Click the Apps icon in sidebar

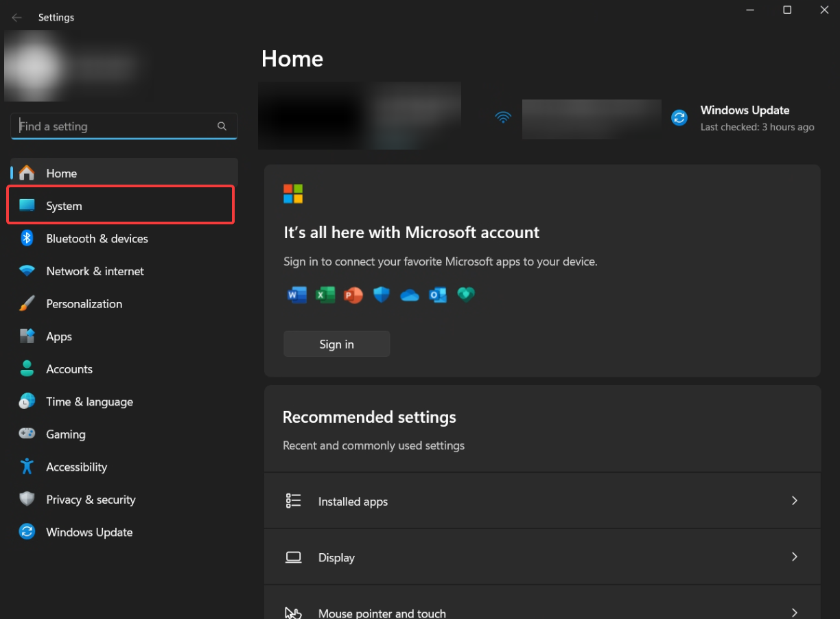27,336
